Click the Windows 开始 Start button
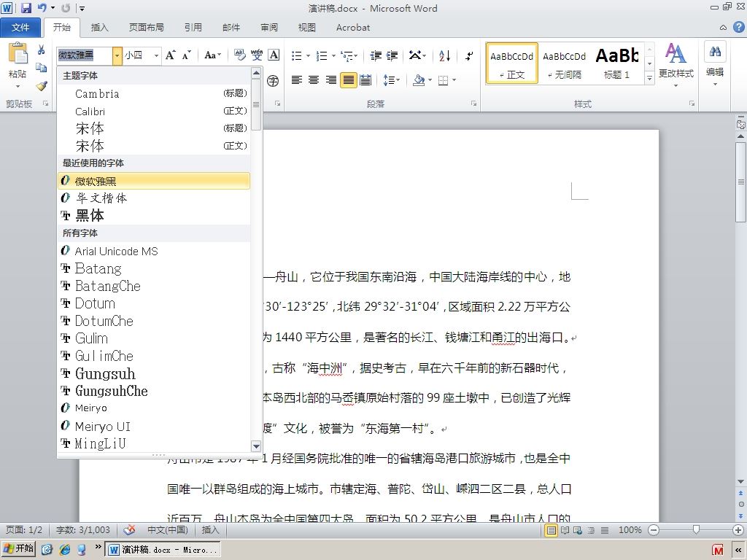The height and width of the screenshot is (560, 747). 18,549
